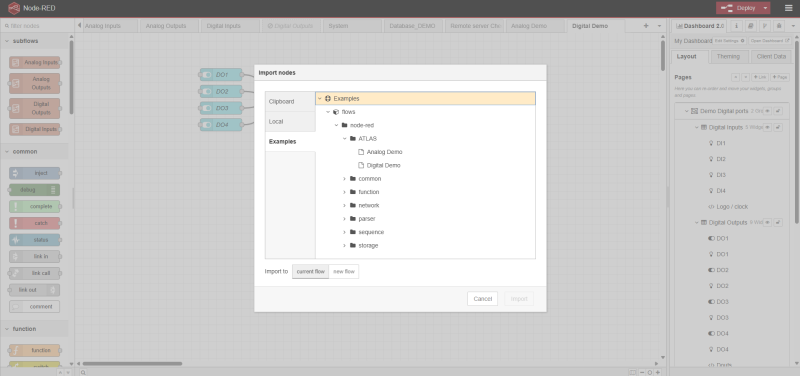Click the Node-RED logo in header
This screenshot has width=800, height=376.
tap(14, 8)
